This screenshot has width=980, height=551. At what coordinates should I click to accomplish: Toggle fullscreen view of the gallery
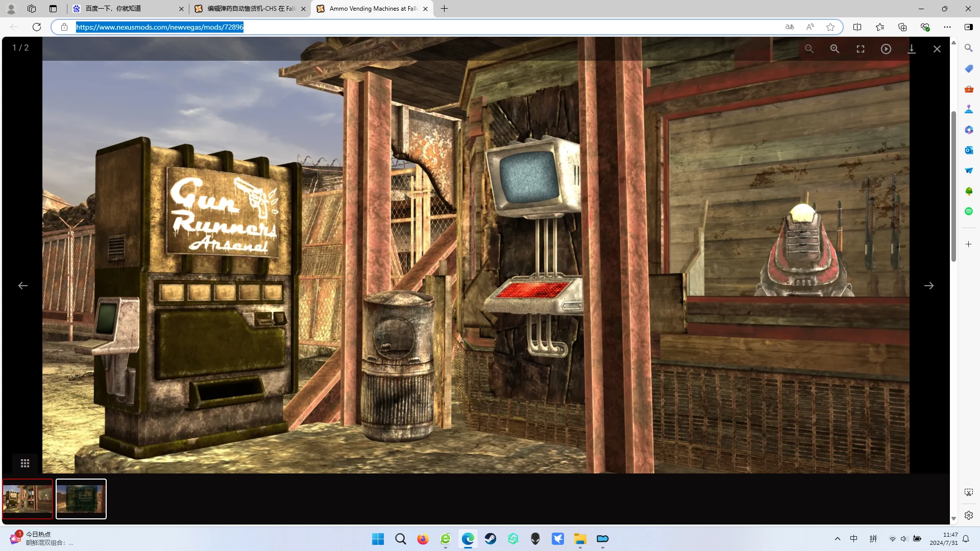(x=861, y=49)
